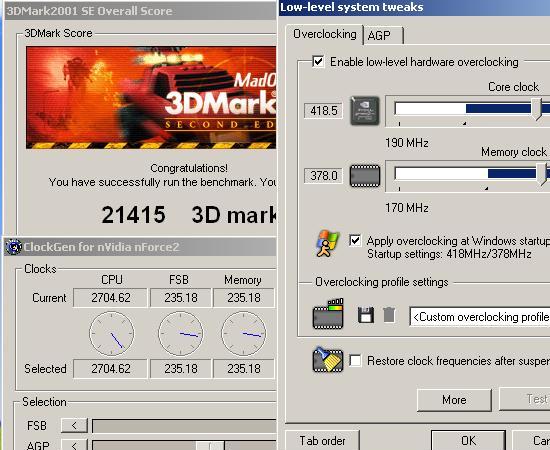
Task: Click the memory chip icon
Action: point(365,176)
